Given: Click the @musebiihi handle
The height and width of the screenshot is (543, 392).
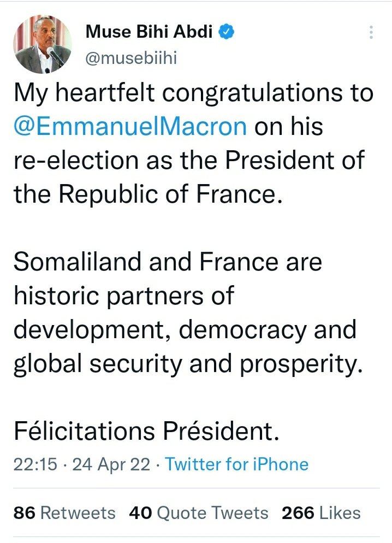Looking at the screenshot, I should click(x=131, y=58).
